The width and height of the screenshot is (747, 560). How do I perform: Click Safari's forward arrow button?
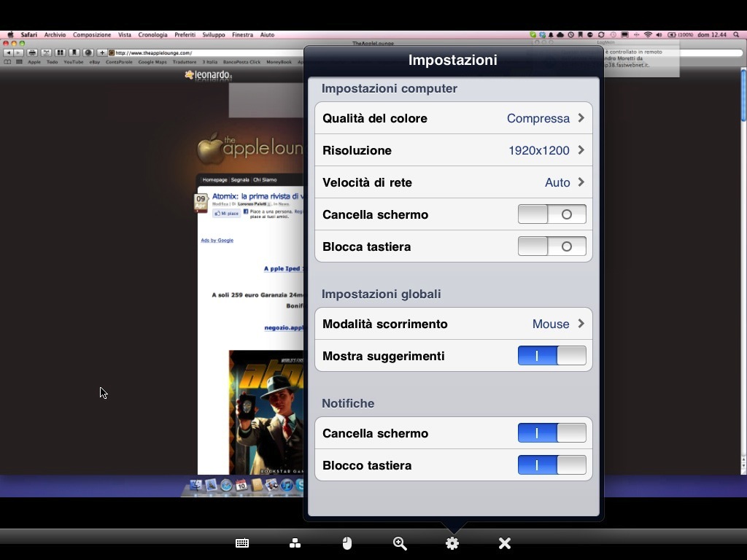point(18,52)
